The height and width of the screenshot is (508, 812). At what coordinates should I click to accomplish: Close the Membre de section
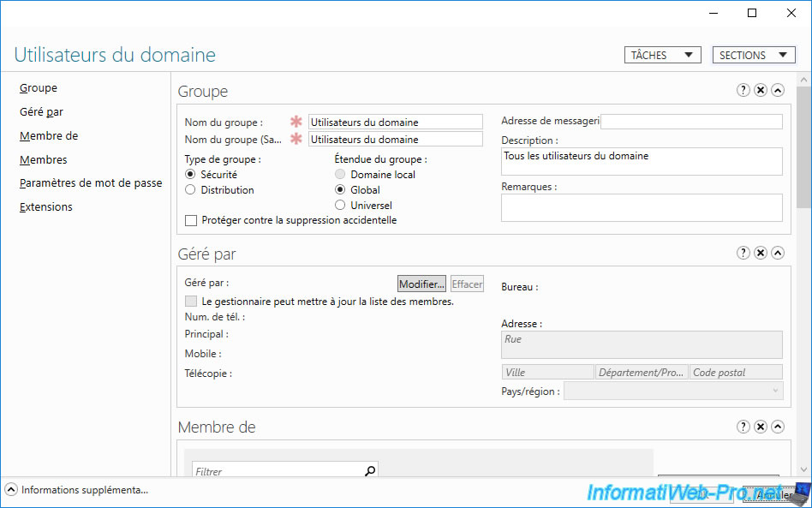(x=760, y=427)
